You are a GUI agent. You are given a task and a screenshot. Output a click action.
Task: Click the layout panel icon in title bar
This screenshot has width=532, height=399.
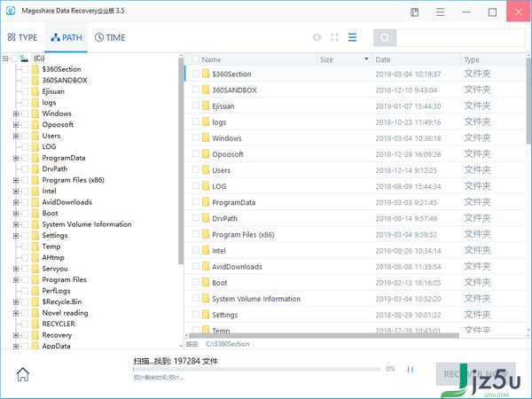(x=415, y=12)
